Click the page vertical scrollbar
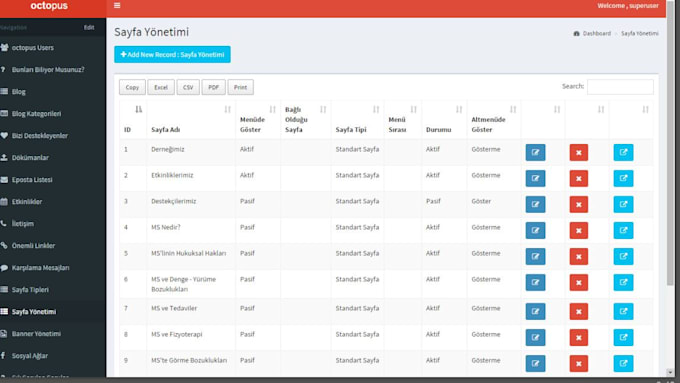The width and height of the screenshot is (680, 383). tap(670, 143)
